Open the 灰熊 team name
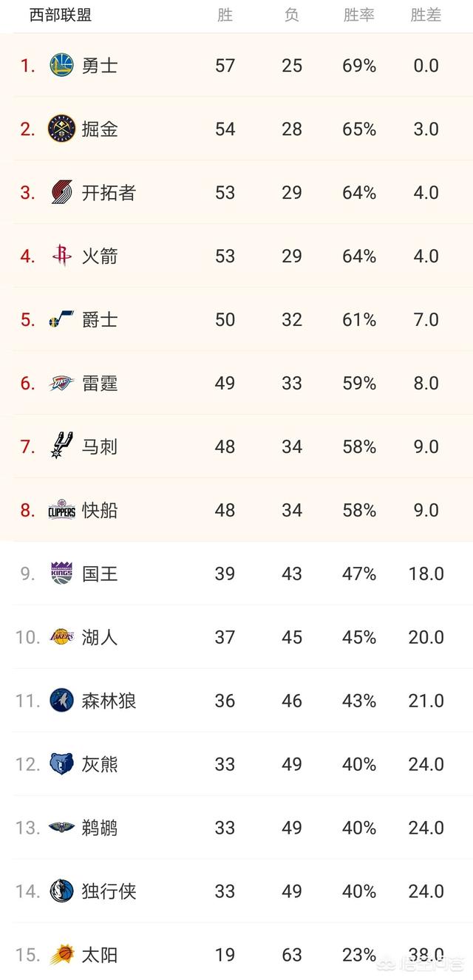This screenshot has width=473, height=980. 100,764
